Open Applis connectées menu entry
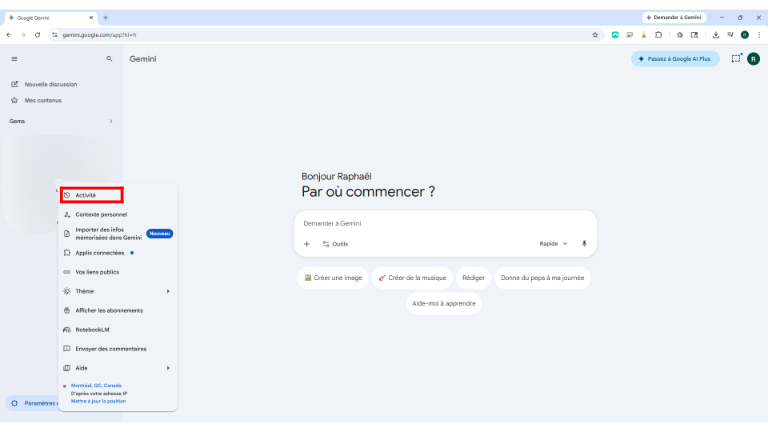 tap(99, 253)
